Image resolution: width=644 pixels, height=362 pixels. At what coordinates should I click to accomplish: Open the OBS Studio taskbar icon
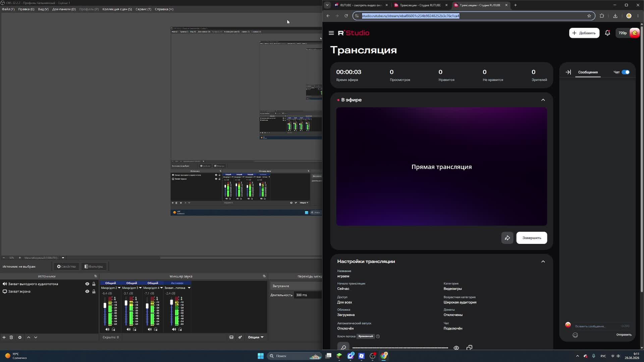click(x=373, y=356)
